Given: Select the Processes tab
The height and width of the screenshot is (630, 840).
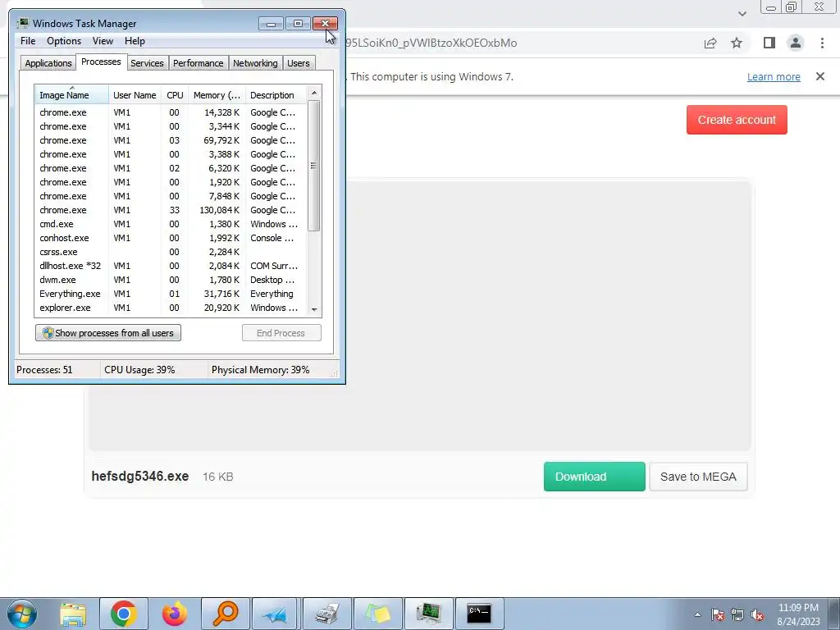Looking at the screenshot, I should pyautogui.click(x=101, y=62).
